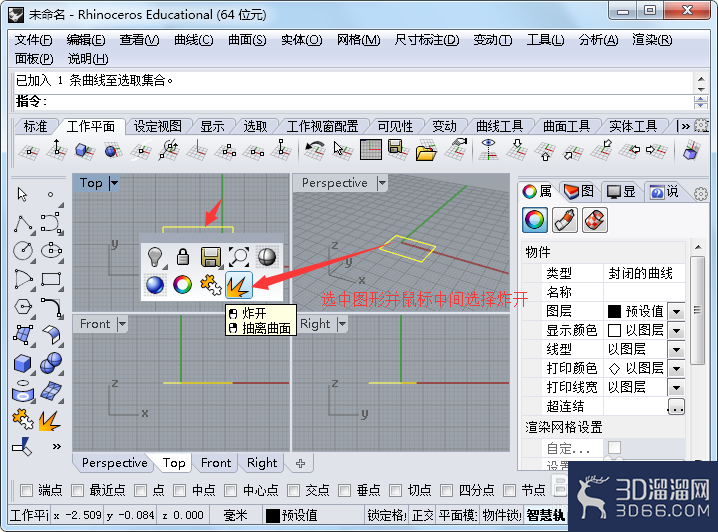This screenshot has width=718, height=532.
Task: Select the fillet curve tool in left sidebar
Action: 51,307
